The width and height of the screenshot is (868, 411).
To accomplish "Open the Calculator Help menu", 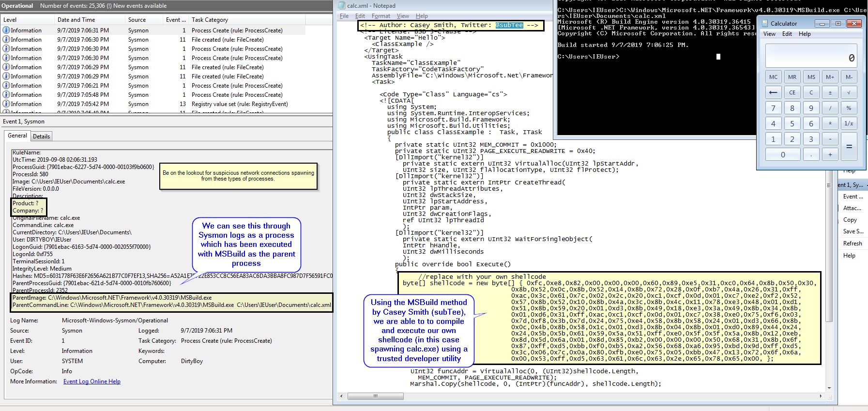I will click(x=805, y=34).
